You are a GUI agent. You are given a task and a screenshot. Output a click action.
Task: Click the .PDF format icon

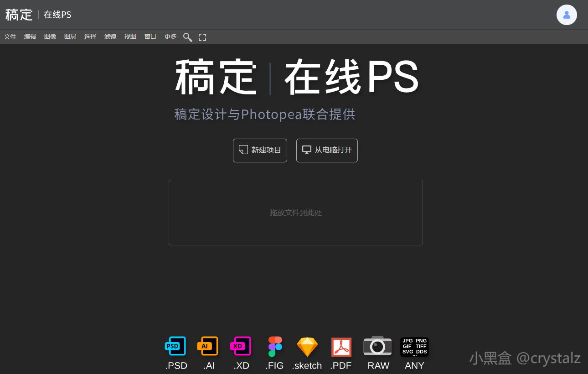coord(341,347)
